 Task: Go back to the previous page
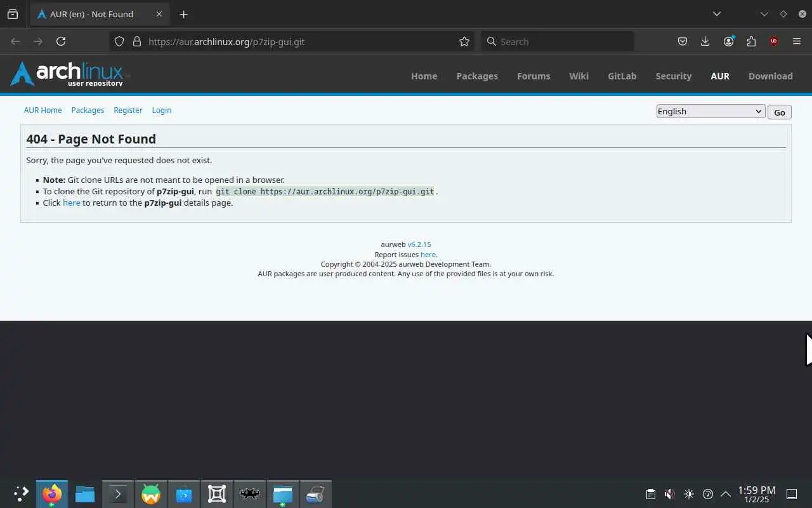pos(15,41)
